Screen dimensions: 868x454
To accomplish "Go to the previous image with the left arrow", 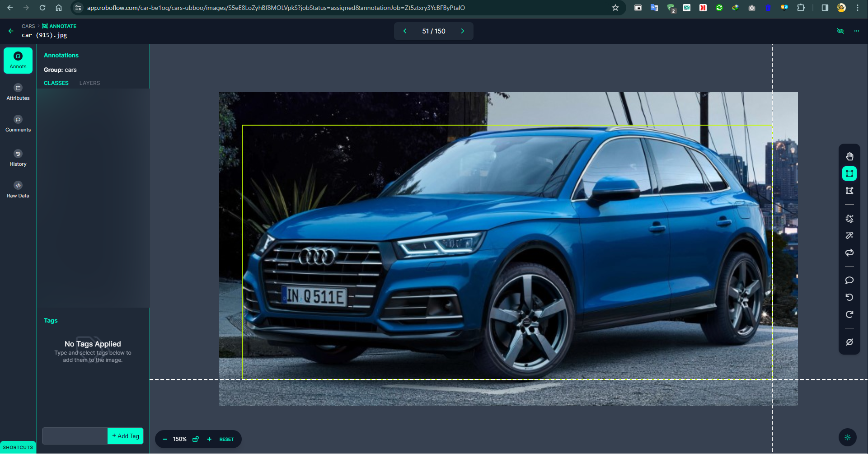I will 405,31.
